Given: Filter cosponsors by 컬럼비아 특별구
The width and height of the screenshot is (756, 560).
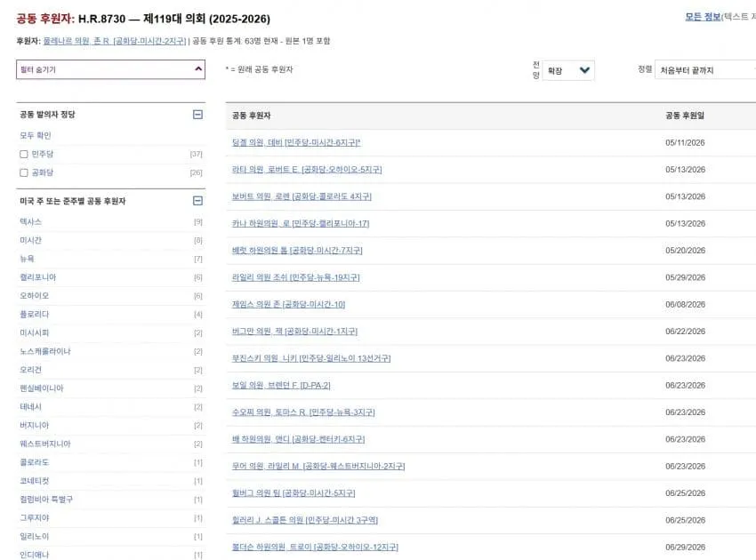Looking at the screenshot, I should [46, 500].
